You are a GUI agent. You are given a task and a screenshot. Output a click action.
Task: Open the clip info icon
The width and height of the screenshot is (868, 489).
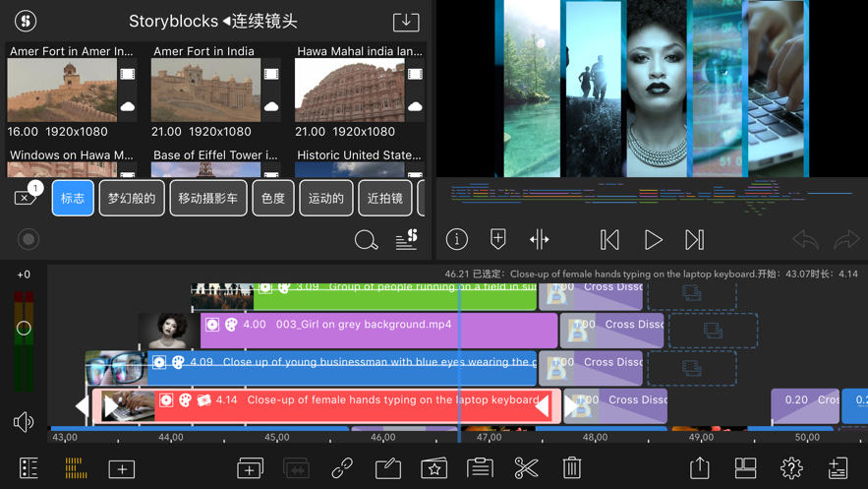(457, 239)
